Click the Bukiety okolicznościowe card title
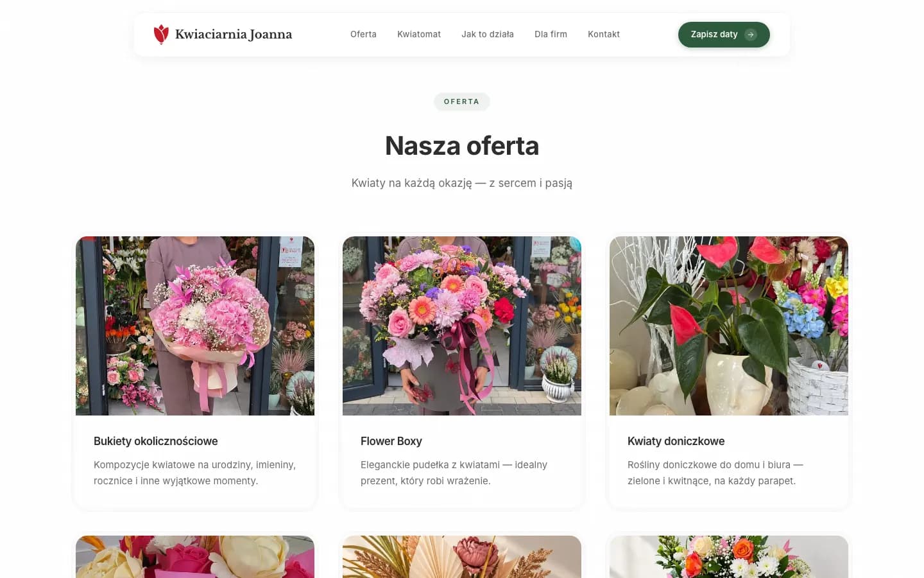The height and width of the screenshot is (578, 924). pos(156,441)
